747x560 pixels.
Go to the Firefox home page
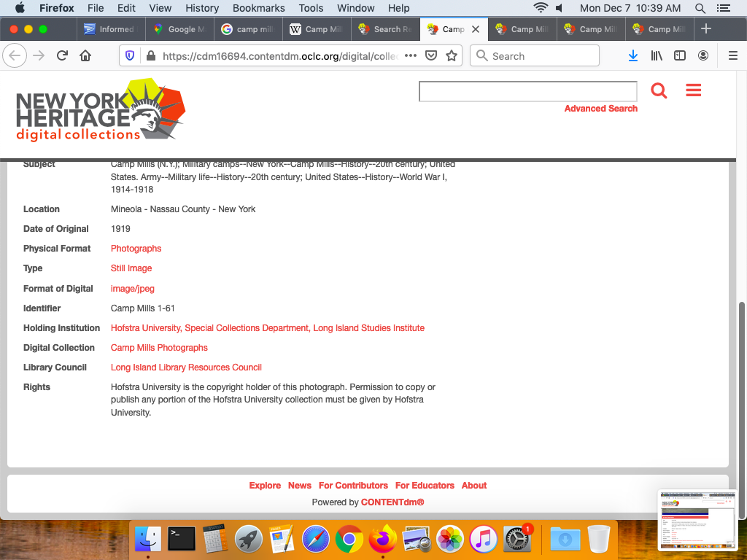pyautogui.click(x=85, y=56)
